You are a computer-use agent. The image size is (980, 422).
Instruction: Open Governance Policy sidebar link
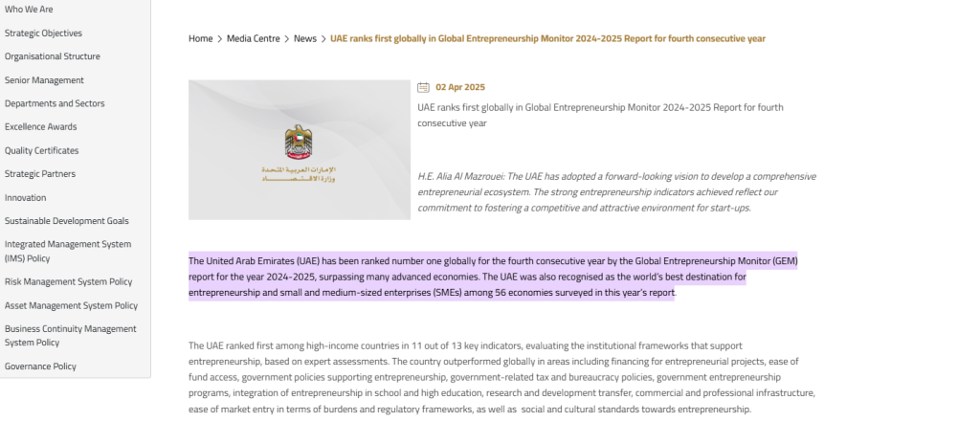pos(40,366)
